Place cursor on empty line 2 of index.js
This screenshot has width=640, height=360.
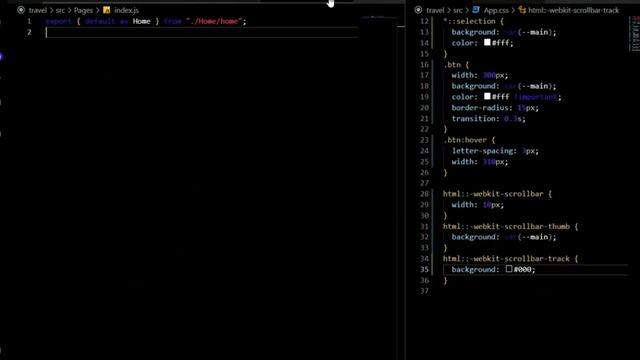(x=202, y=32)
